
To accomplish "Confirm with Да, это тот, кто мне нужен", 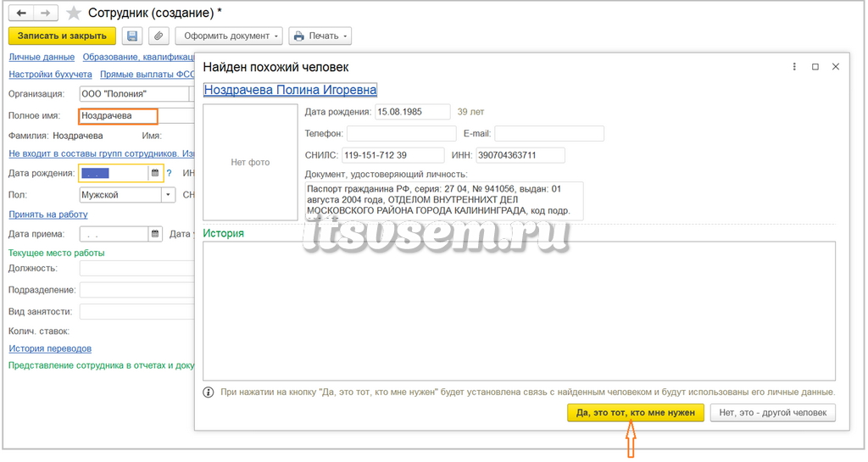I will pos(636,413).
